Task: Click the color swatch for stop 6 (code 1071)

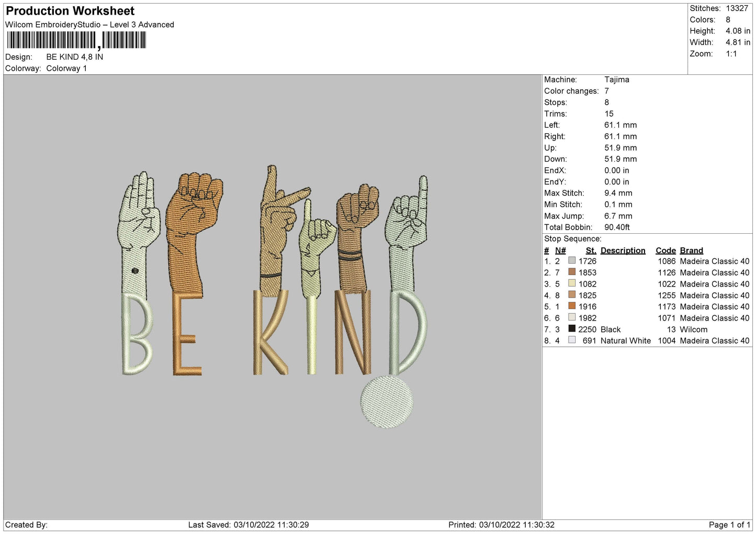Action: pos(572,317)
